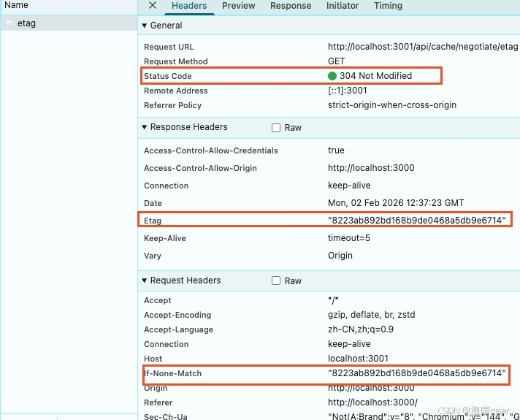The height and width of the screenshot is (420, 520).
Task: Collapse the General section
Action: pyautogui.click(x=145, y=26)
